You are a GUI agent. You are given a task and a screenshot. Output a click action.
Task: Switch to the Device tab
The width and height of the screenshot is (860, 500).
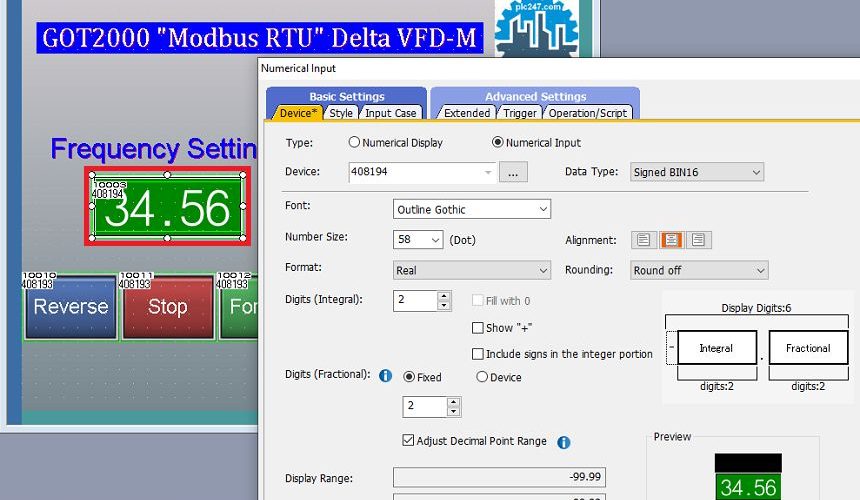pyautogui.click(x=298, y=113)
